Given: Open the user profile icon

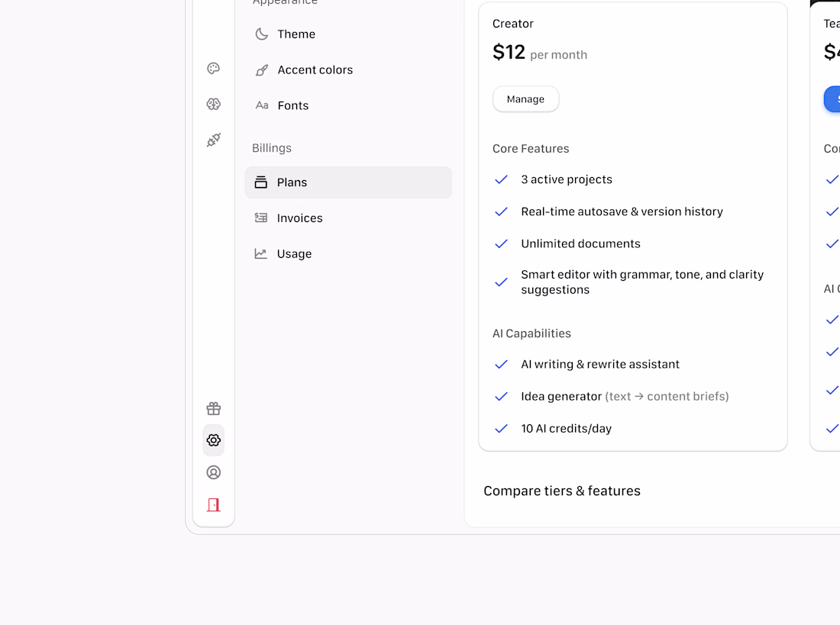Looking at the screenshot, I should [214, 472].
